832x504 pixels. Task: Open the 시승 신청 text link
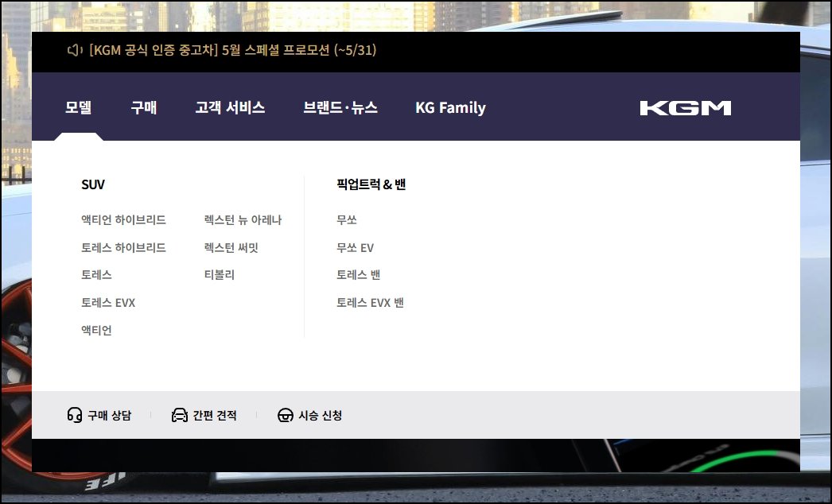click(x=321, y=416)
